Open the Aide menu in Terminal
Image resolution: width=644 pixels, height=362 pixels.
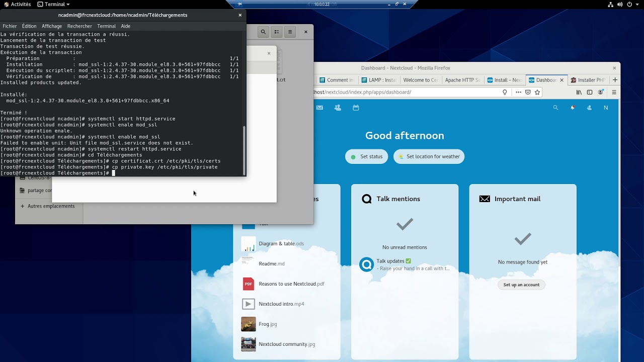point(126,26)
